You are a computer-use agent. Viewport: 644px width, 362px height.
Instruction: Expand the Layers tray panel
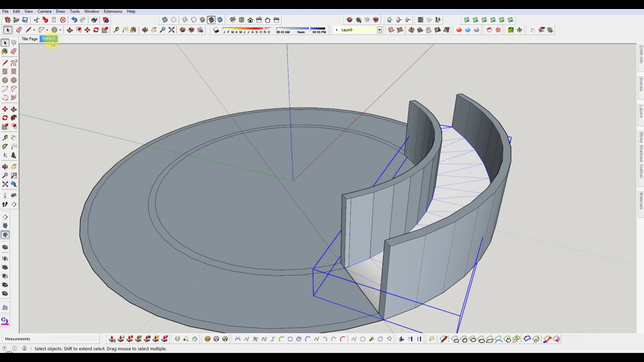641,112
